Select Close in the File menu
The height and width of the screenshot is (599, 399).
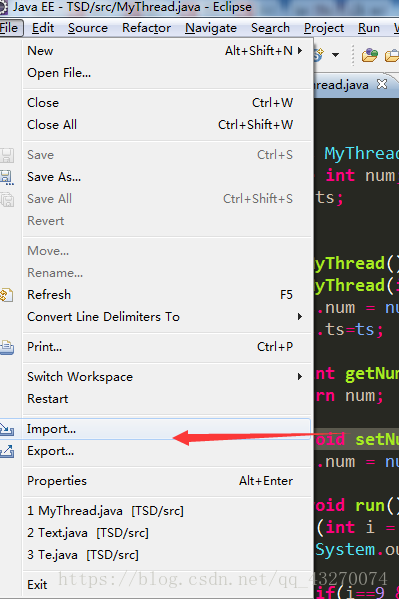(167, 102)
